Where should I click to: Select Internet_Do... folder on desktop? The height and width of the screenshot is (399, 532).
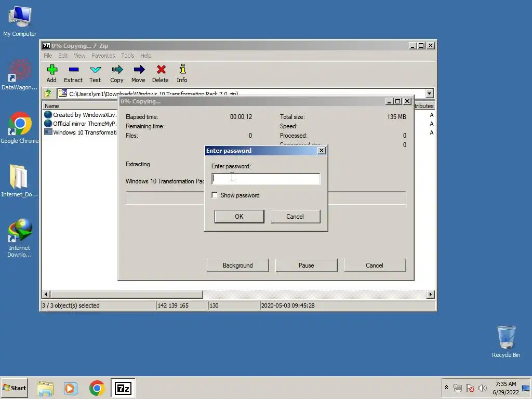19,181
